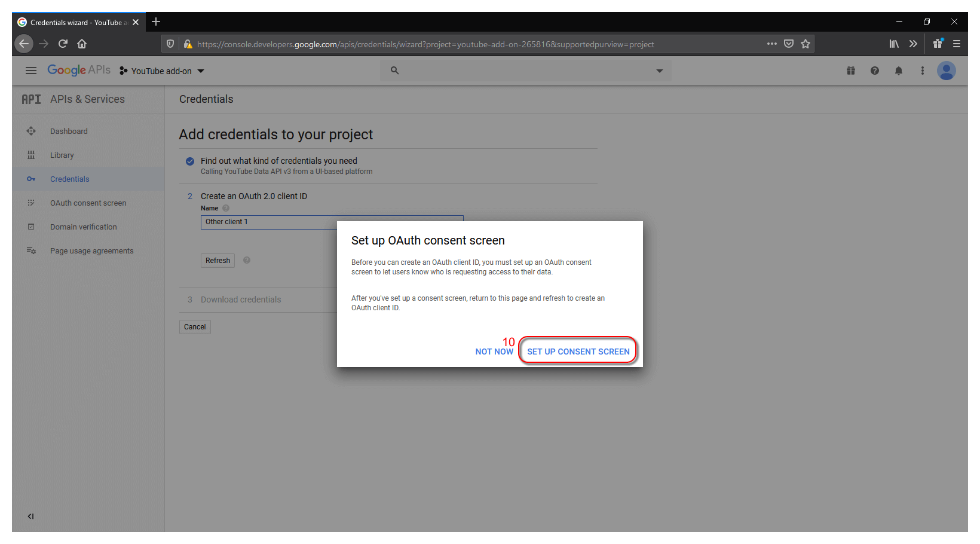Save page to Pocket icon

[789, 44]
